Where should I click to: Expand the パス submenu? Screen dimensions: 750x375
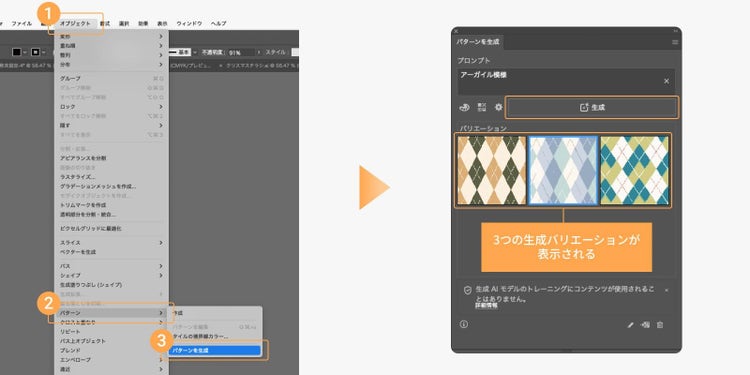click(111, 266)
